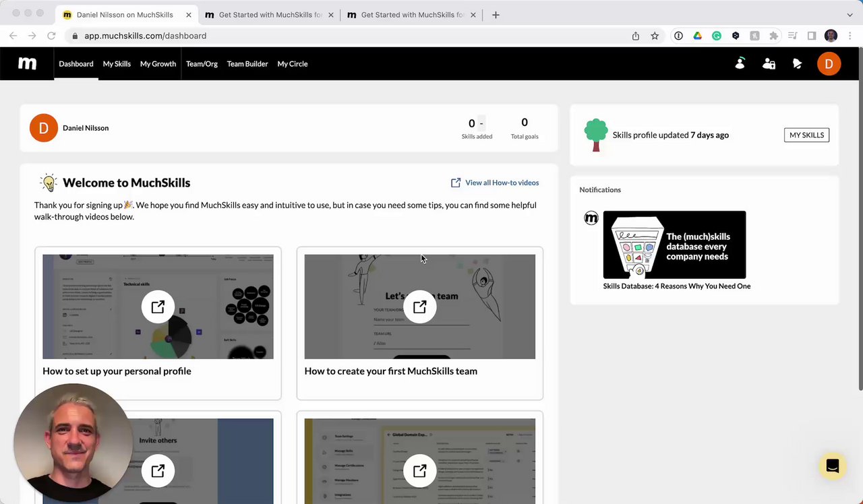Click the browser forward arrow
This screenshot has height=504, width=863.
click(x=32, y=36)
